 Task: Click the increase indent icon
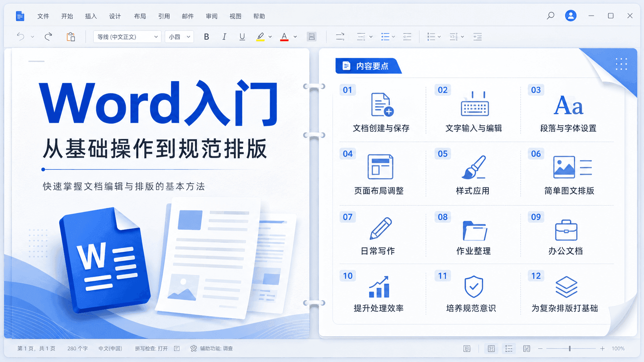click(478, 37)
